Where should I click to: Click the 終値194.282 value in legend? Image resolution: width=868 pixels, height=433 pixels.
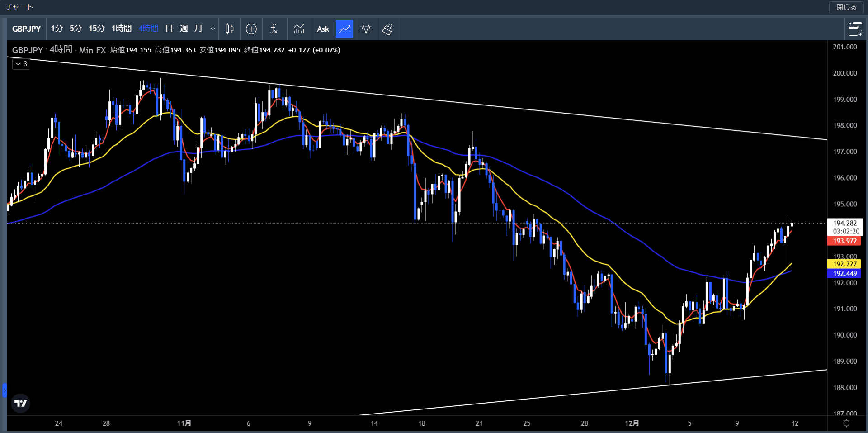(264, 50)
